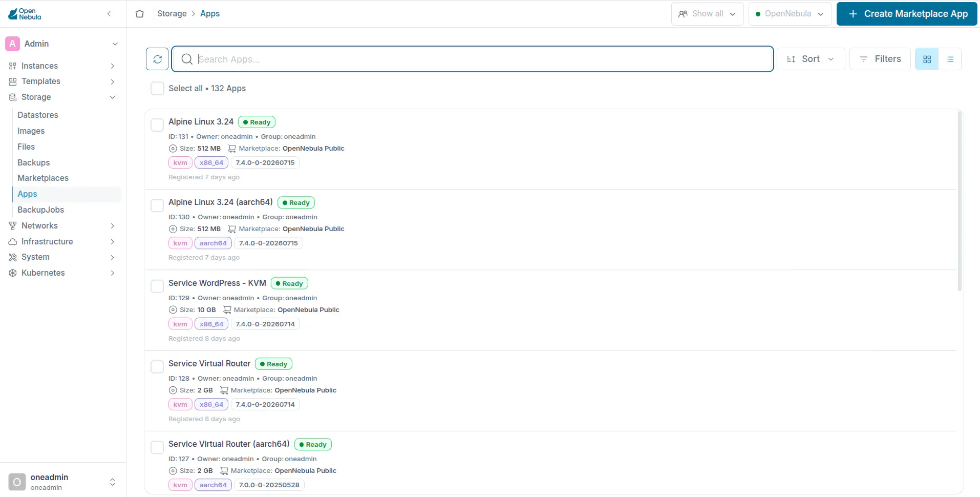980x497 pixels.
Task: Click the Ready badge on Service Virtual Router
Action: click(x=273, y=364)
